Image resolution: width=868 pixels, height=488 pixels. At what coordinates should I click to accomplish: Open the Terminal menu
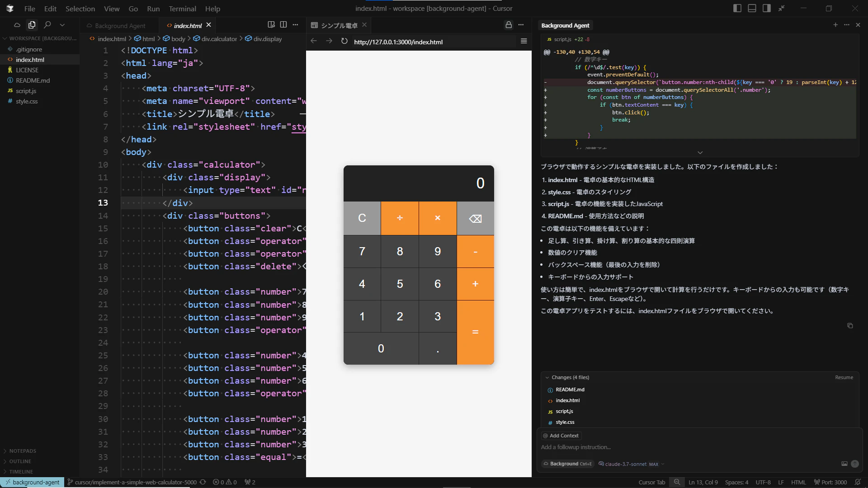(182, 9)
